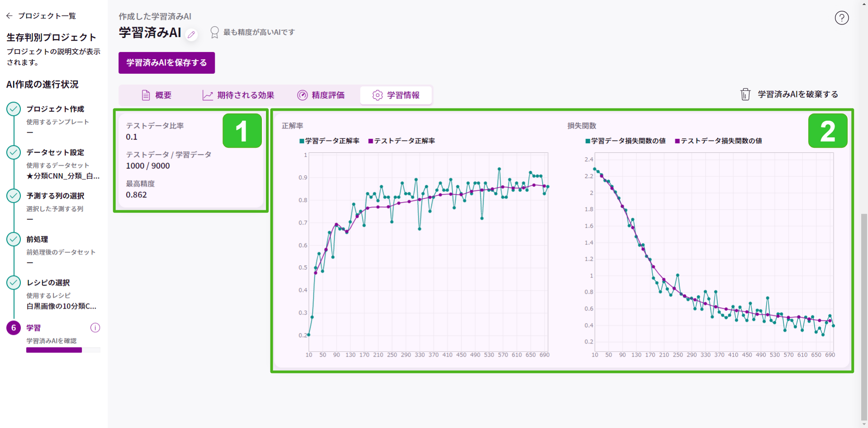Click the back arrow icon beside プロジェクト一覧
The image size is (868, 428).
9,16
